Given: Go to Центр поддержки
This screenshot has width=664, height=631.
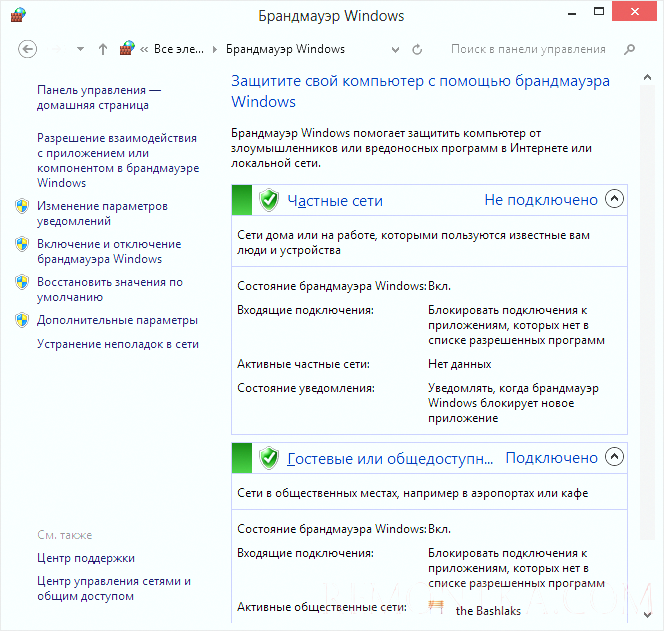Looking at the screenshot, I should 85,558.
